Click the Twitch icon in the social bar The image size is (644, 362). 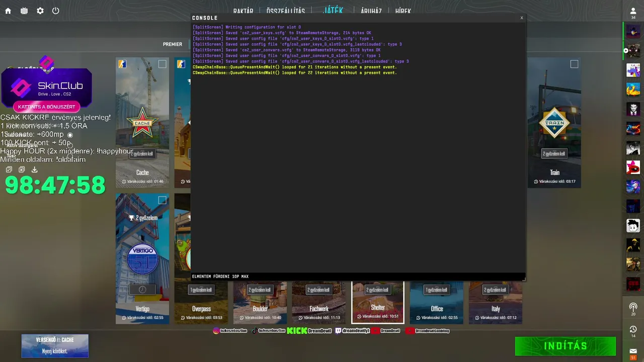tap(339, 331)
